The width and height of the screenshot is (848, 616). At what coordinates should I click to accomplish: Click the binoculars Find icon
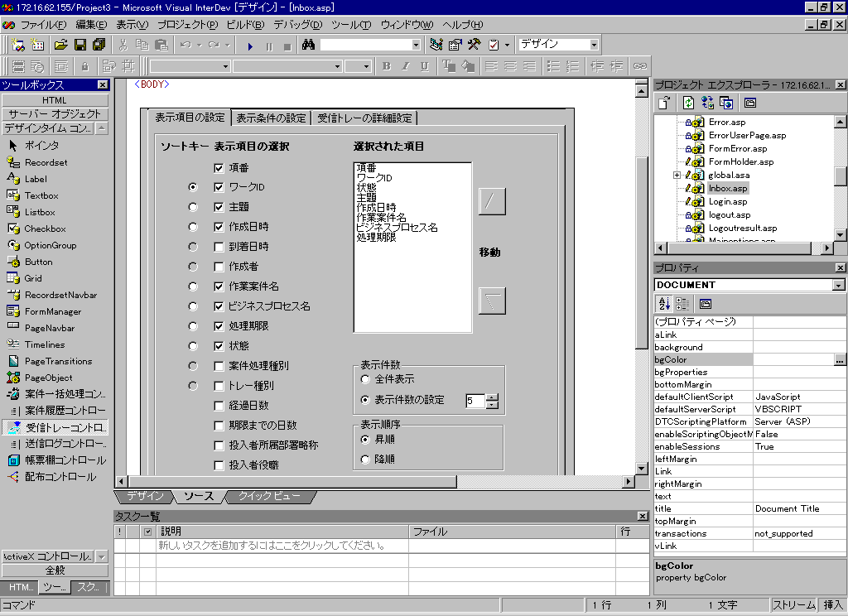309,45
